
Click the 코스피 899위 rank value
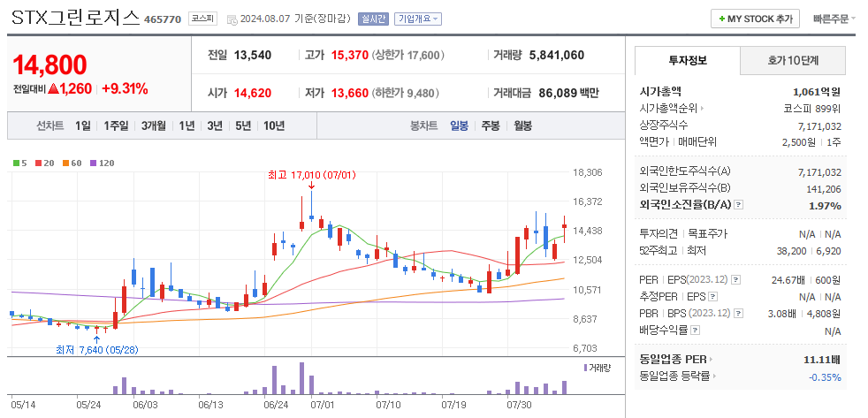[x=812, y=109]
